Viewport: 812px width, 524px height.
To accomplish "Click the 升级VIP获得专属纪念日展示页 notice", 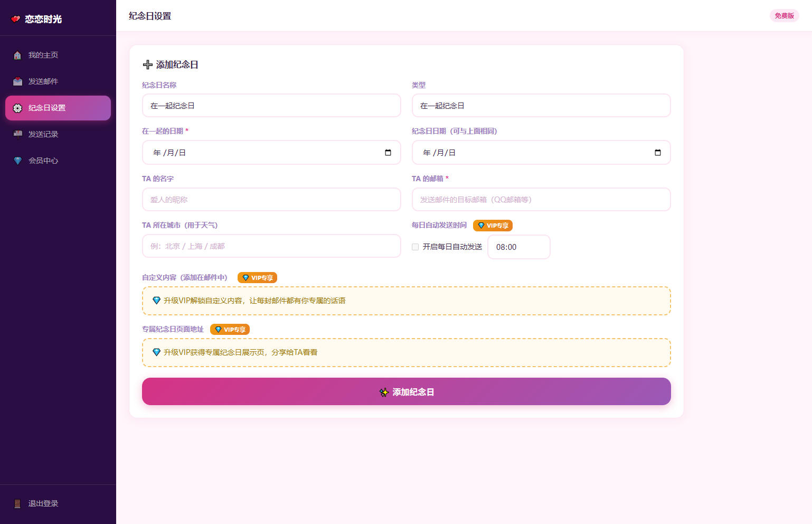I will pyautogui.click(x=407, y=352).
